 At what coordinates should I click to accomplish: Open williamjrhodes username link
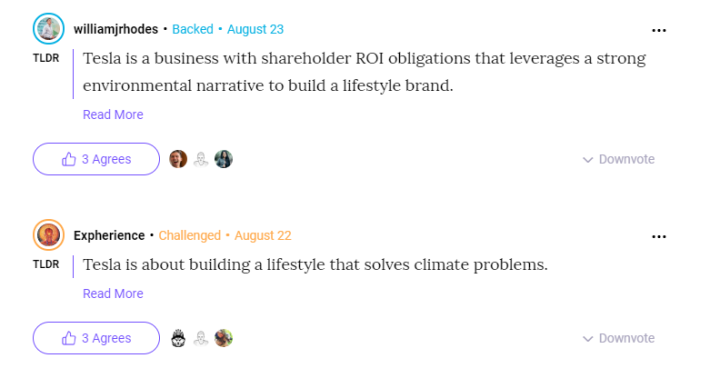tap(116, 29)
